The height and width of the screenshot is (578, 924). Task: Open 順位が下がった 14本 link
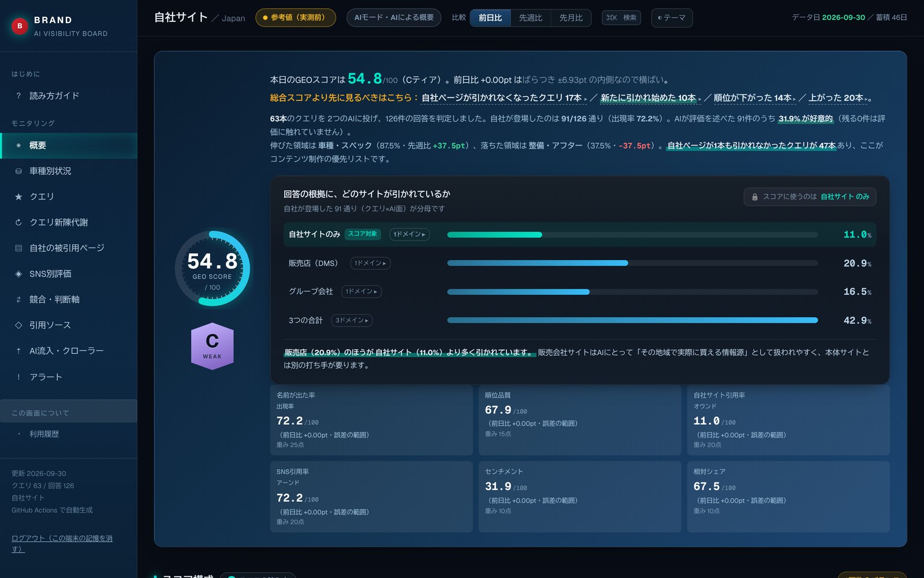[x=755, y=98]
